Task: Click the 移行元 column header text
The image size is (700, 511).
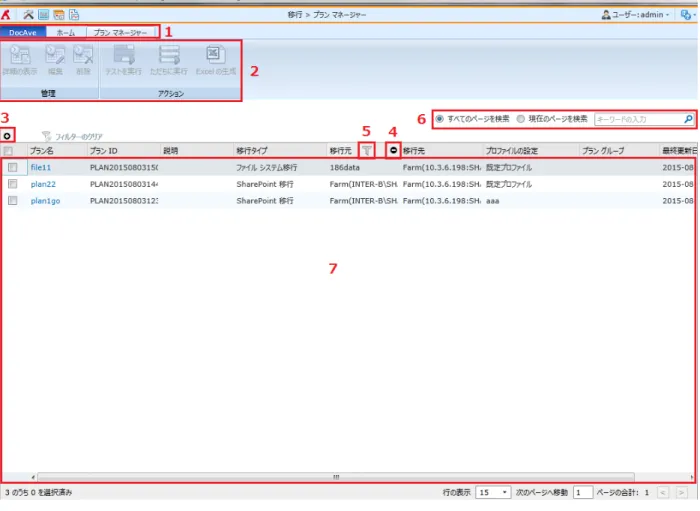Action: [x=341, y=151]
